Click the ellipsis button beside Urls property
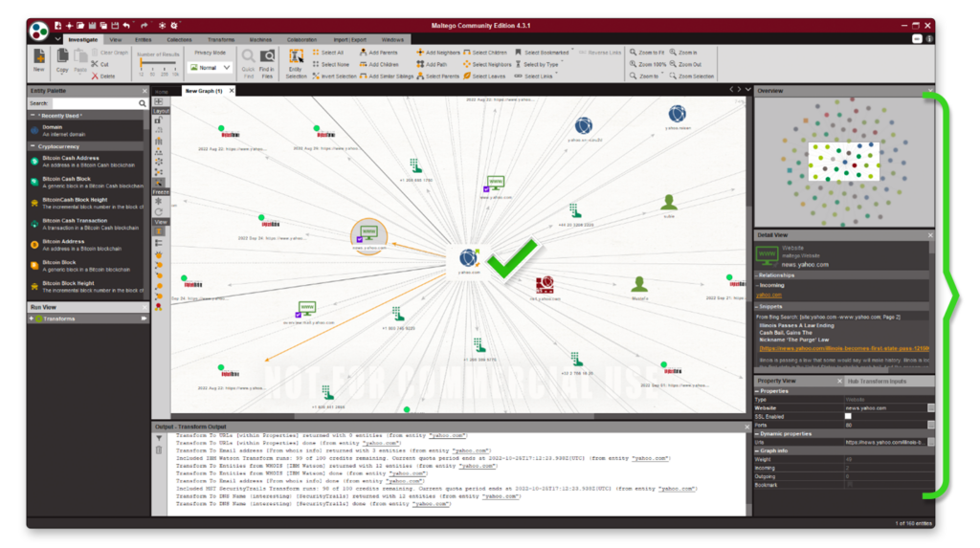Viewport: 980px width, 548px height. [x=931, y=442]
